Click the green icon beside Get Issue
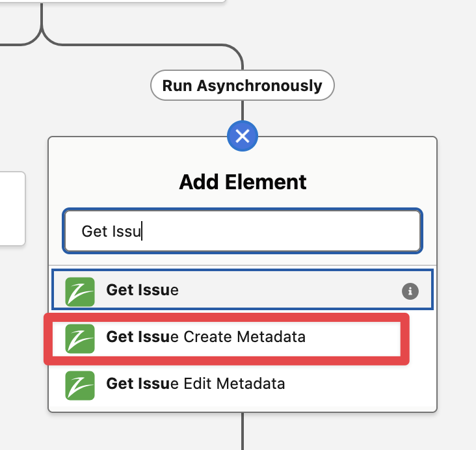476x450 pixels. tap(80, 291)
